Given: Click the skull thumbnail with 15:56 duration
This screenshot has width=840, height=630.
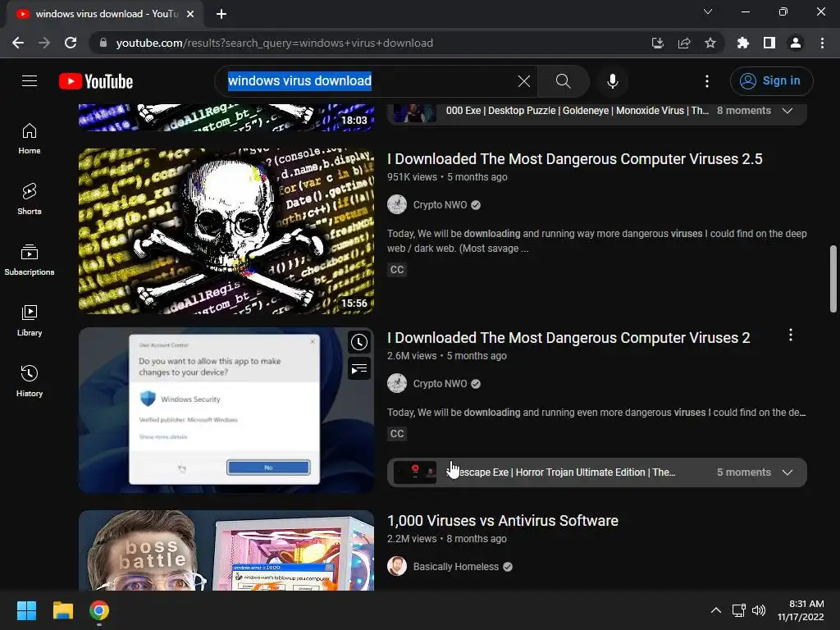Looking at the screenshot, I should tap(226, 231).
